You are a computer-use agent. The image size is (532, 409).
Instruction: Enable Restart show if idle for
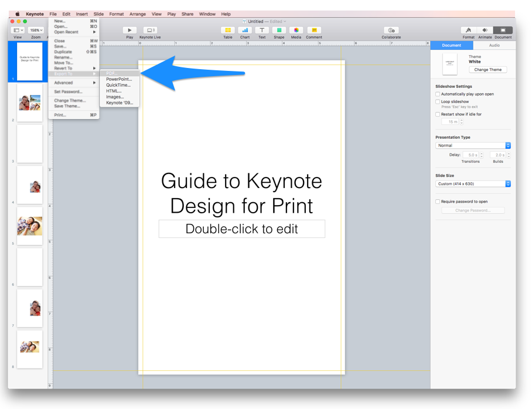point(438,114)
